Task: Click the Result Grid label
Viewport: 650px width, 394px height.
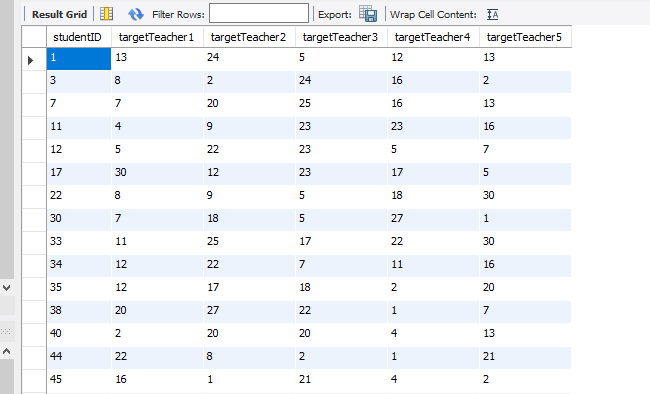Action: (x=59, y=15)
